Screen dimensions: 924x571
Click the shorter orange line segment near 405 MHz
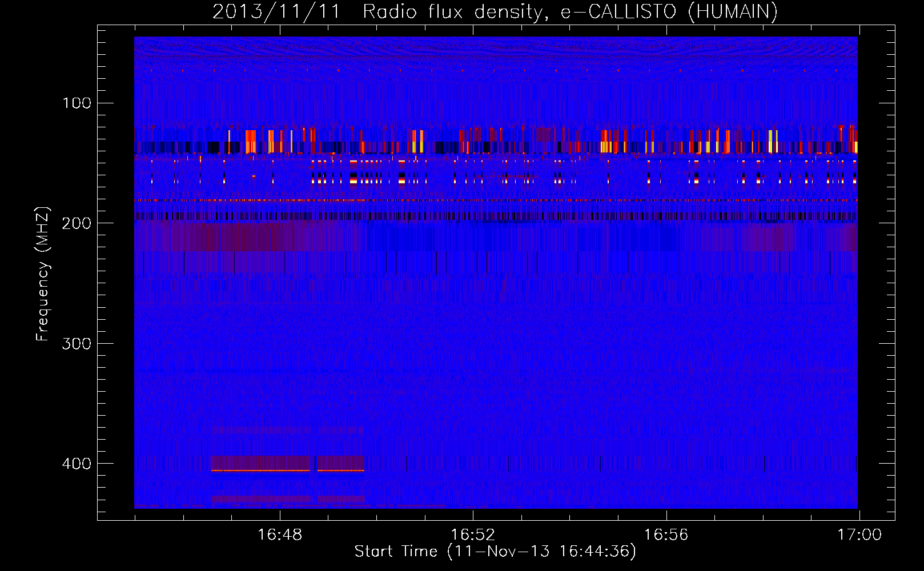coord(341,471)
